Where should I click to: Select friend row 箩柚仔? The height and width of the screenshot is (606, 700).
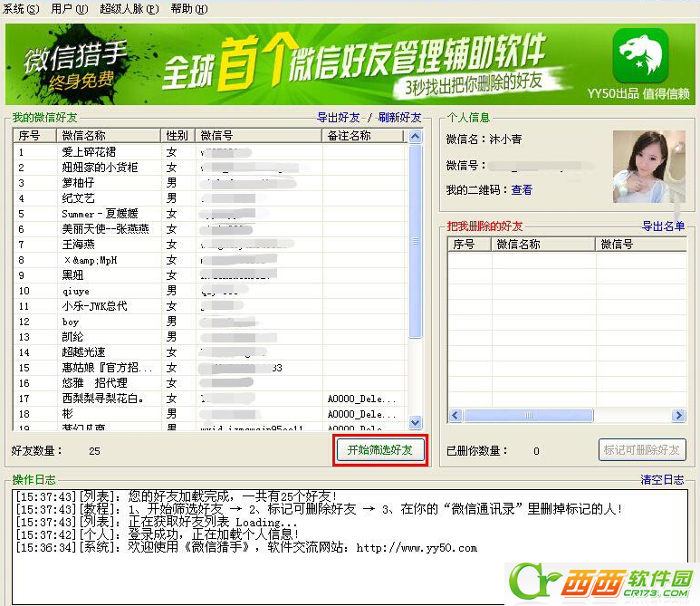(210, 183)
